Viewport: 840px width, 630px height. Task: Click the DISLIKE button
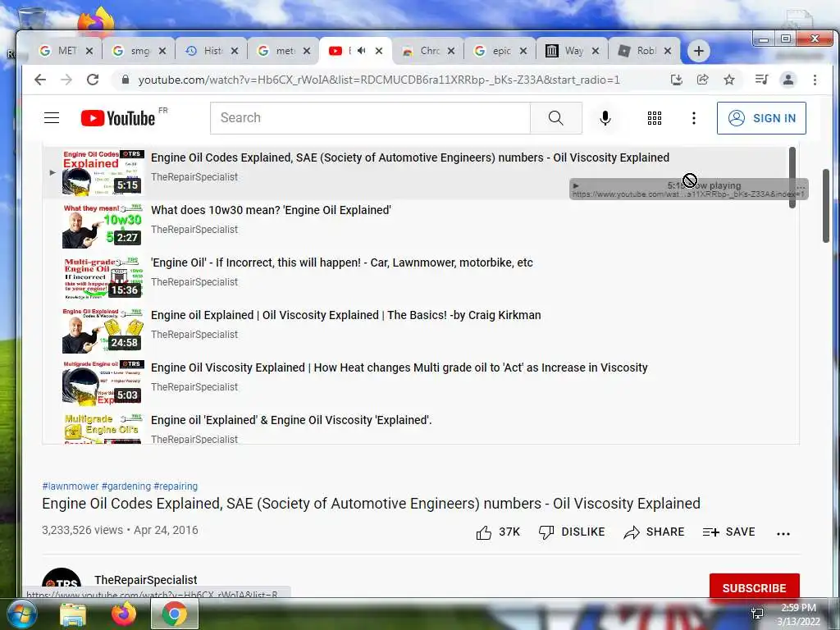point(572,532)
